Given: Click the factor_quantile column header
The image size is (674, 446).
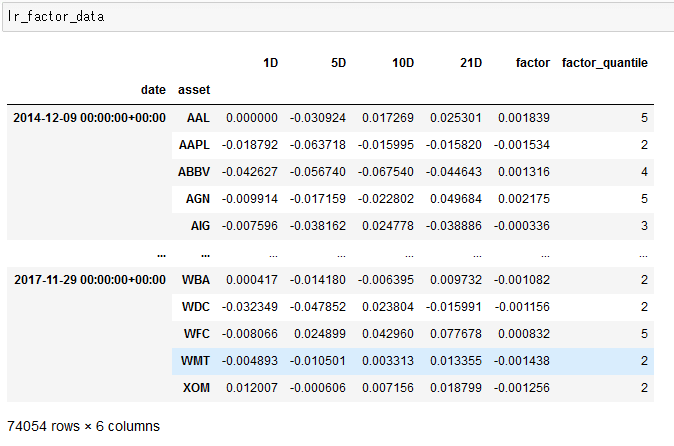Looking at the screenshot, I should click(605, 63).
